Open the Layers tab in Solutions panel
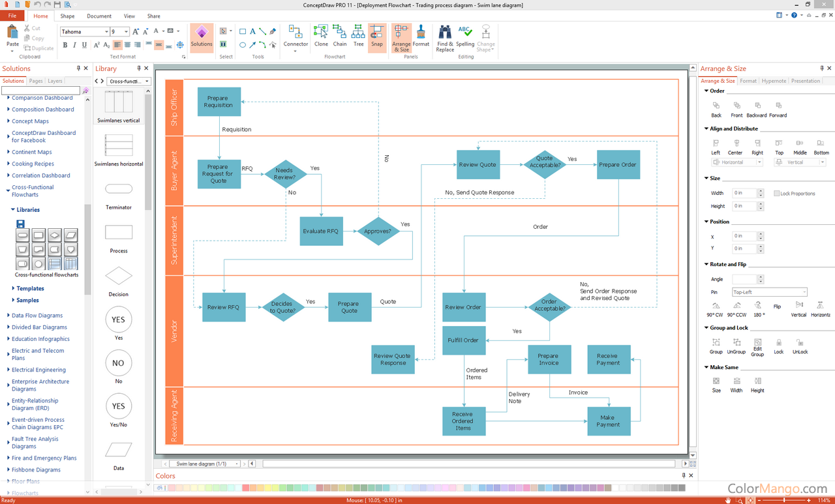835x504 pixels. (55, 80)
